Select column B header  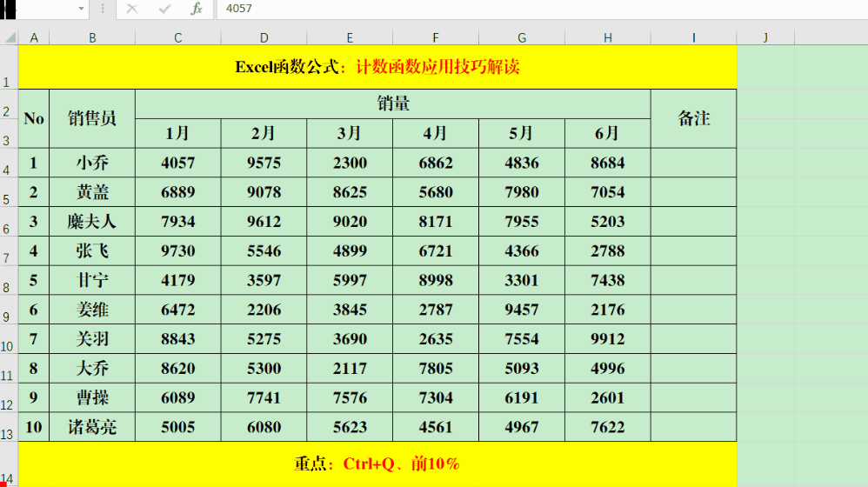coord(92,37)
